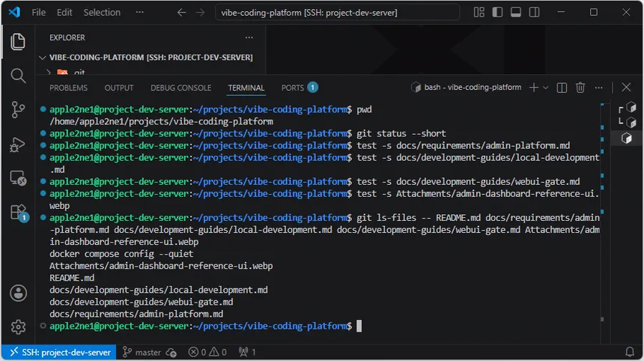644x361 pixels.
Task: Click the "docs/development-guides/webui-gate.md" output line
Action: click(x=142, y=303)
